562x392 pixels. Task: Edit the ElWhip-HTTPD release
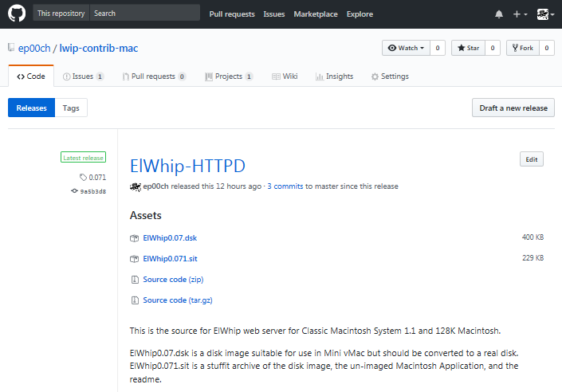click(x=532, y=159)
